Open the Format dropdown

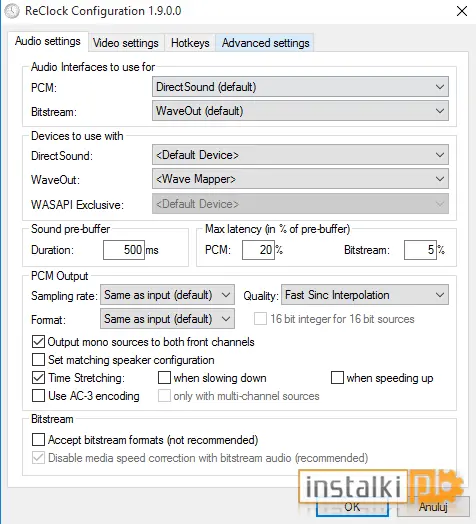[167, 319]
